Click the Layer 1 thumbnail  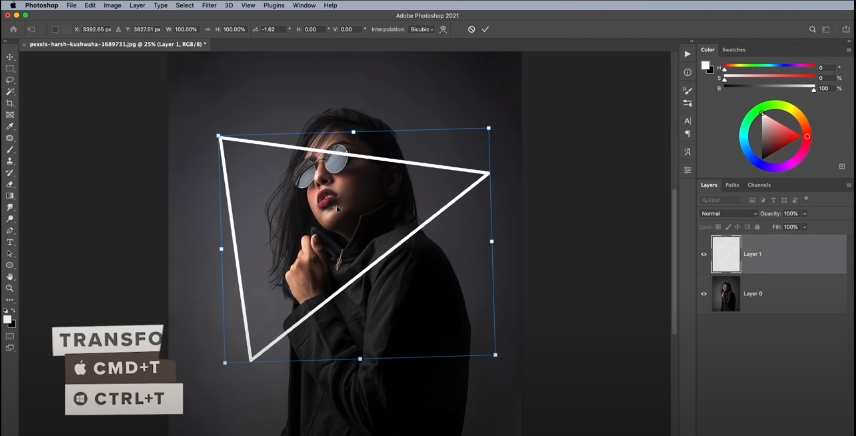tap(725, 254)
